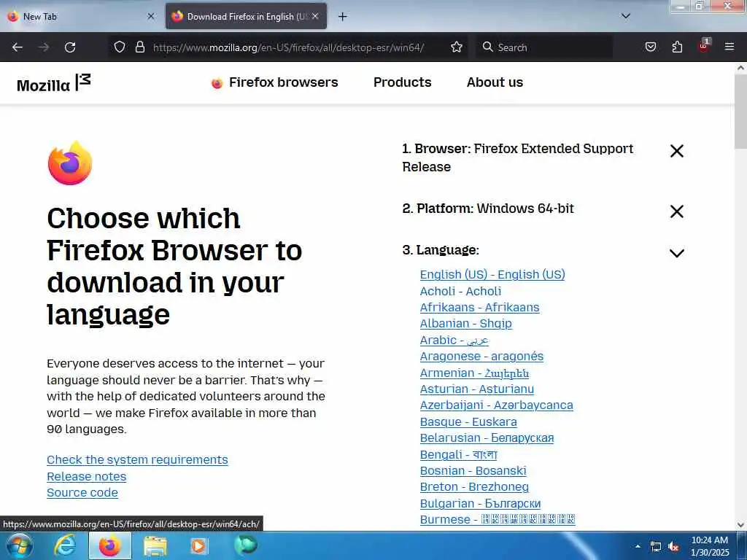The image size is (747, 560).
Task: Select the Download Firefox in English tab
Action: point(246,16)
